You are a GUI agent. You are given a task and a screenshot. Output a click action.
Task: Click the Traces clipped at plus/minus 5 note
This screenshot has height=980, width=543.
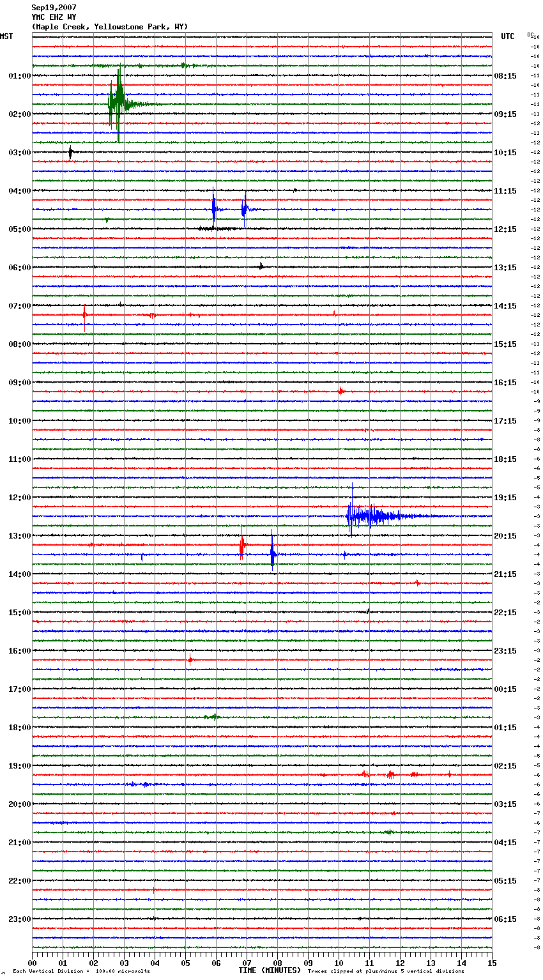[x=386, y=972]
